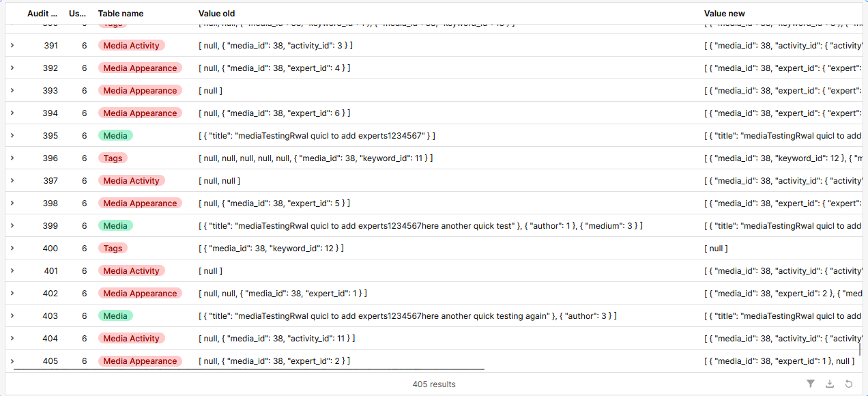Click the Value new column header

coord(724,14)
